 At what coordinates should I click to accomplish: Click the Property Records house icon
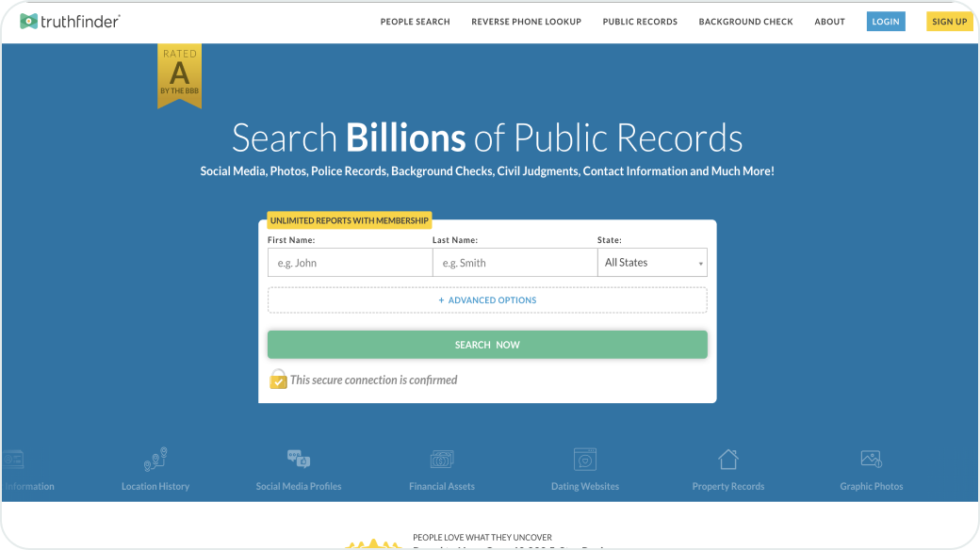(x=727, y=458)
